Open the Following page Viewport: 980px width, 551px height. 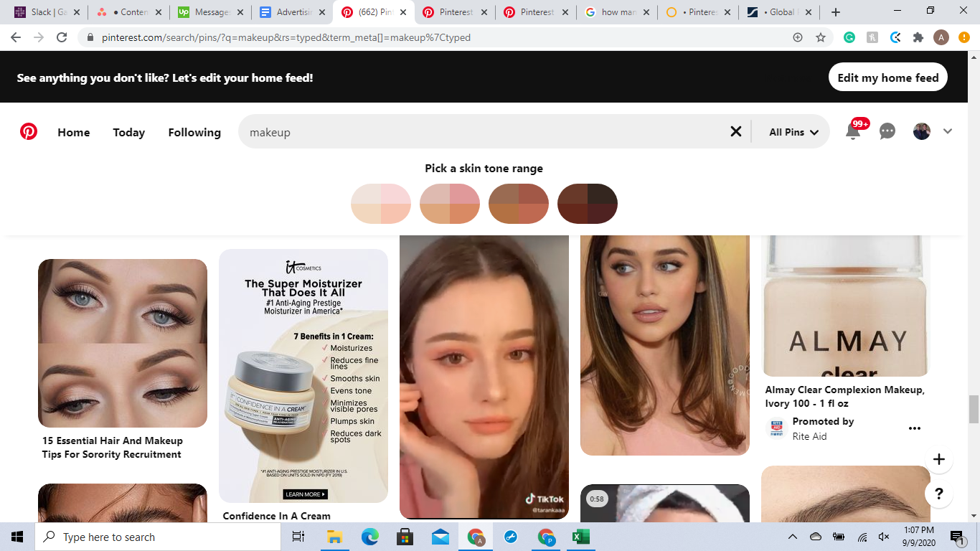tap(194, 132)
